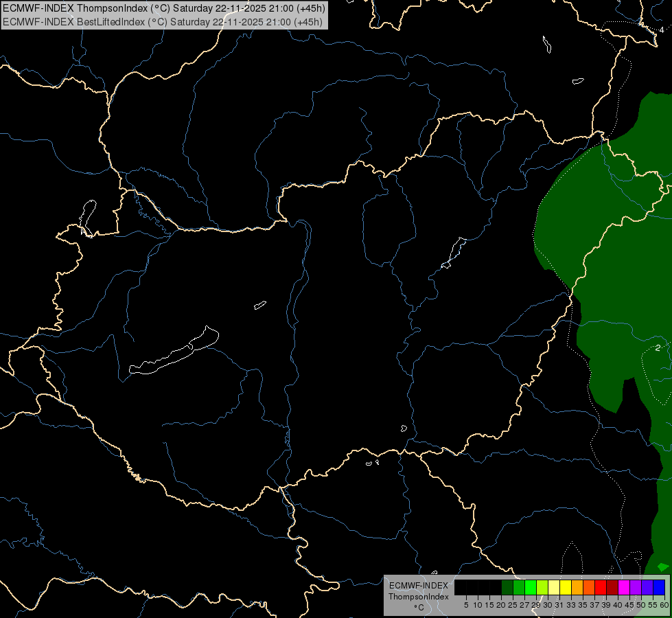The width and height of the screenshot is (672, 618).
Task: Select the dark red 39-40 legend swatch
Action: tap(612, 587)
